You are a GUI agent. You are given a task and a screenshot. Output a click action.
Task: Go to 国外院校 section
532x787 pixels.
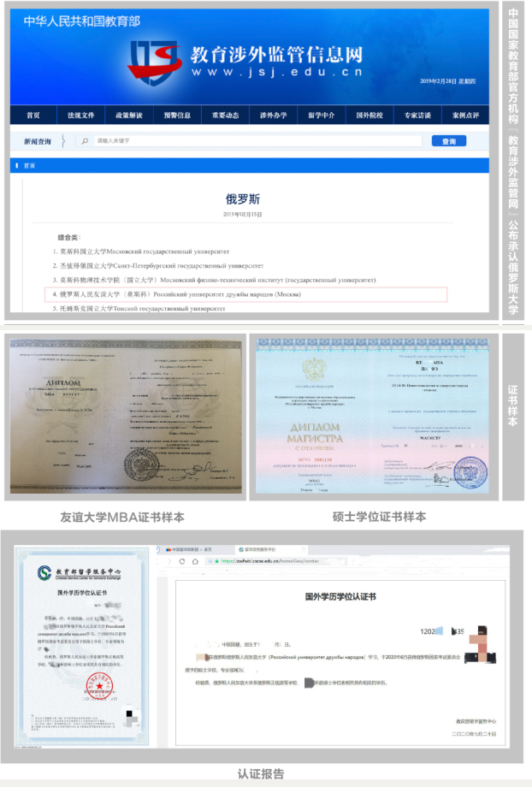[x=369, y=115]
